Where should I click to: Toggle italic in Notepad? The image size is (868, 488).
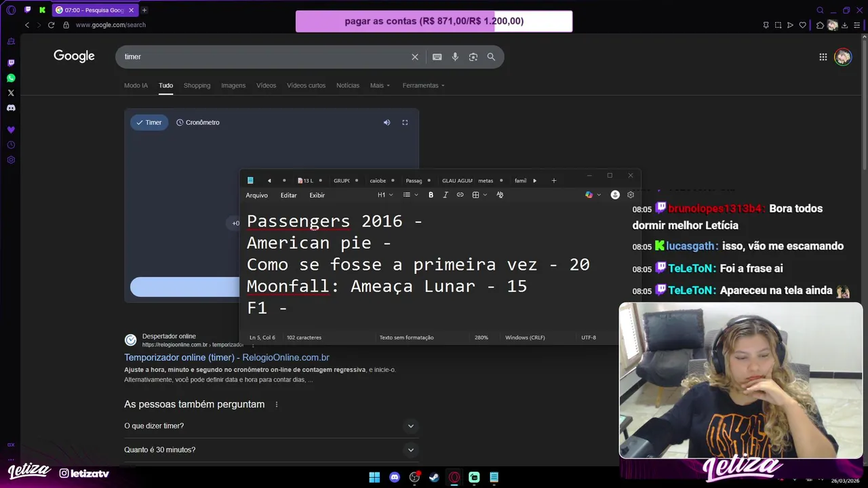click(x=446, y=195)
